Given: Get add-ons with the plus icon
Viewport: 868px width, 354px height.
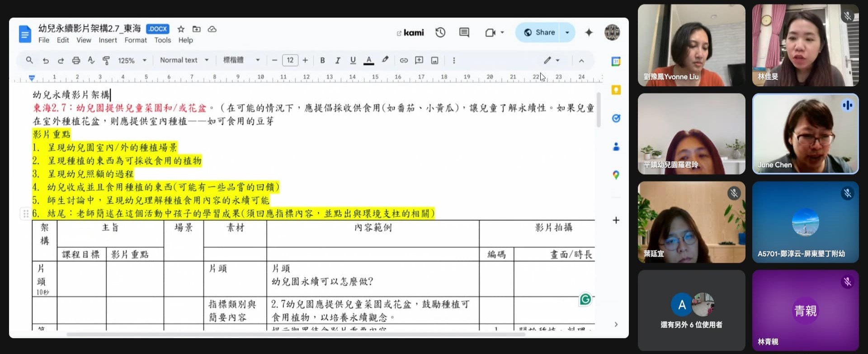Looking at the screenshot, I should pos(616,220).
